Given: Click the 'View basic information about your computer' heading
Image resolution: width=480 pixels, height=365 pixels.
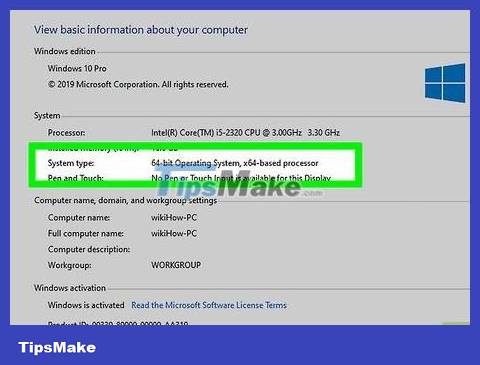Looking at the screenshot, I should [141, 30].
